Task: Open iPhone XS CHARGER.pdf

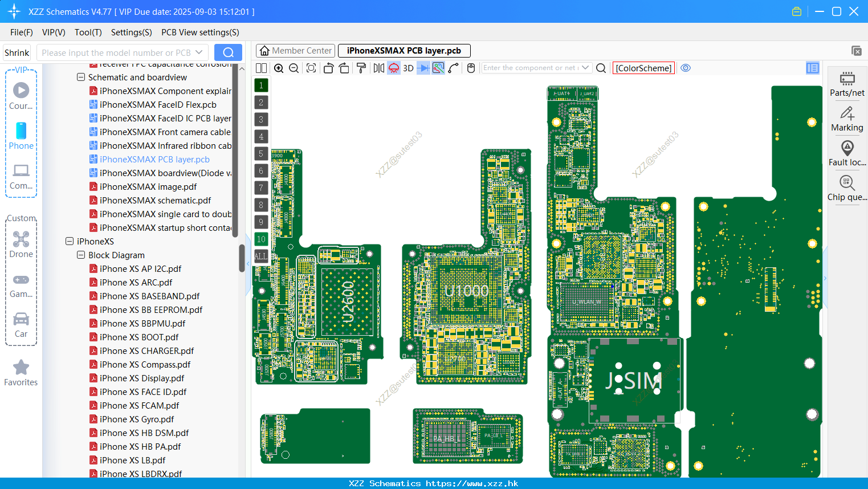Action: tap(146, 351)
